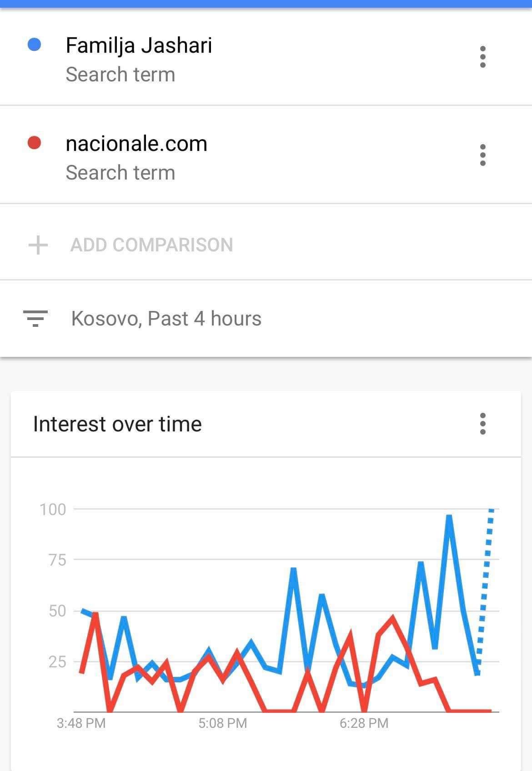532x771 pixels.
Task: Tap the 3:48 PM axis label
Action: point(81,723)
